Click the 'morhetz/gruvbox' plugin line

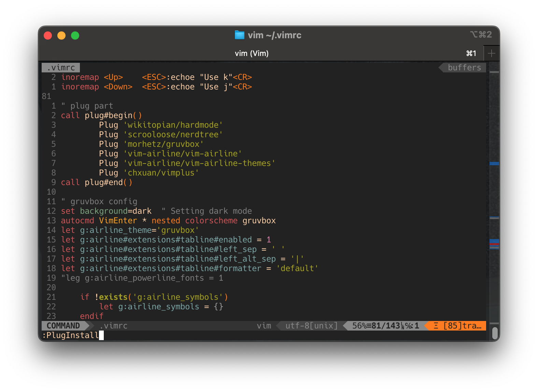[x=151, y=144]
